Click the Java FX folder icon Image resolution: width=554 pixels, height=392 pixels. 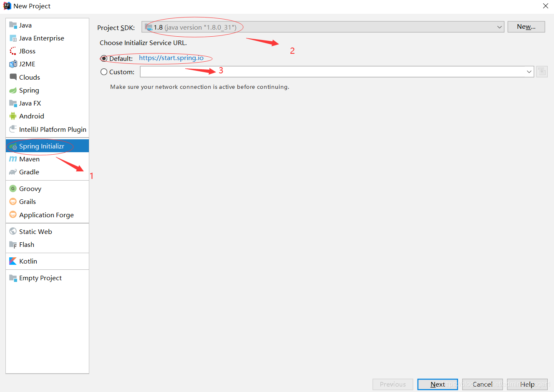(x=13, y=103)
